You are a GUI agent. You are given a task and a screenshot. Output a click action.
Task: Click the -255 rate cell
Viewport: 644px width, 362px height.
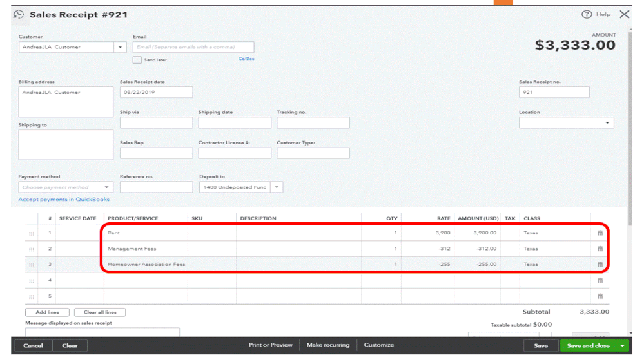click(427, 264)
